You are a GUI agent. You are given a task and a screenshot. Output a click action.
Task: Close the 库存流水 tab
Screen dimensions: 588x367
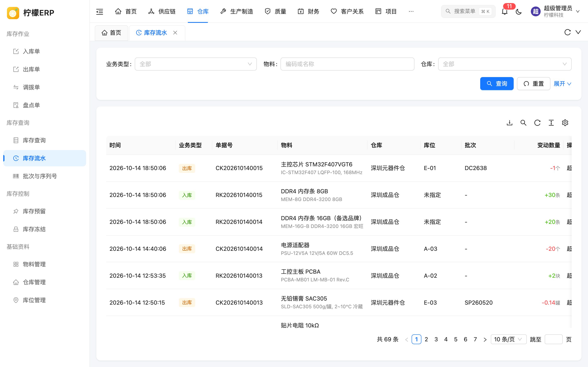(x=175, y=33)
